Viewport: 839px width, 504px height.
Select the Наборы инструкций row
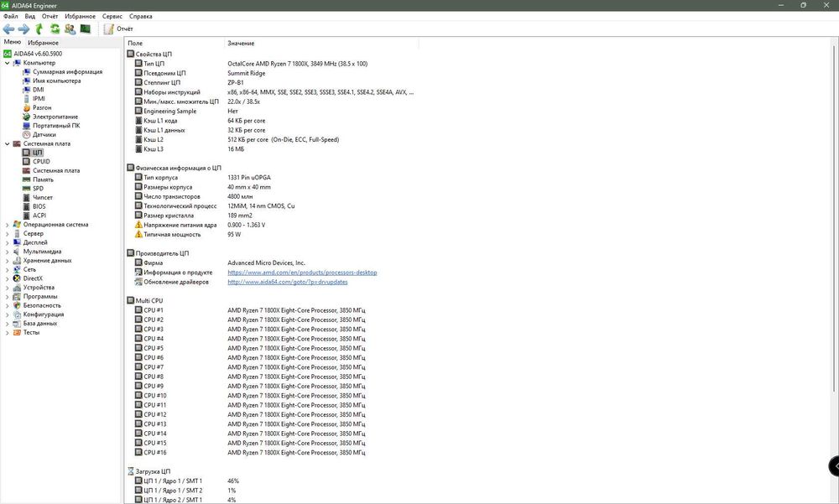[x=274, y=92]
